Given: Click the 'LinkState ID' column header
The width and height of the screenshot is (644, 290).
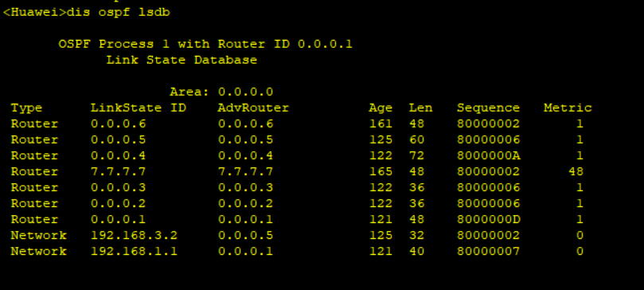Looking at the screenshot, I should 139,108.
